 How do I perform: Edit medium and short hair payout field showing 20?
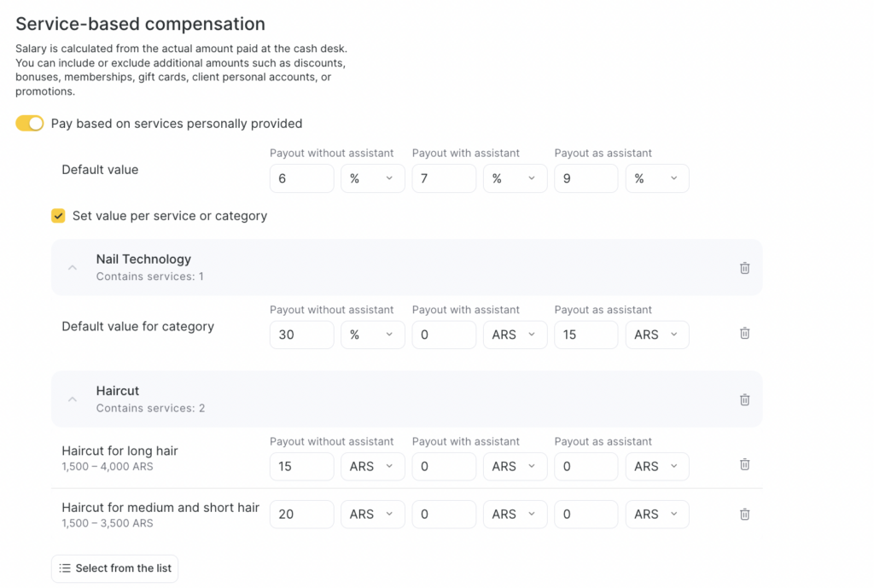coord(301,515)
